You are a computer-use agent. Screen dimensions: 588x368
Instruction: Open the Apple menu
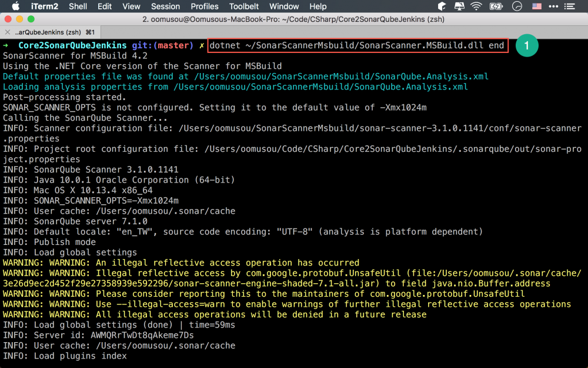(x=16, y=6)
